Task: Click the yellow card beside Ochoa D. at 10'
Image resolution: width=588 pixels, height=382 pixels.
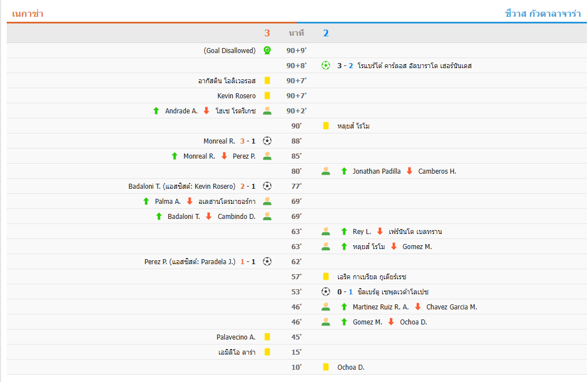Action: [x=326, y=367]
